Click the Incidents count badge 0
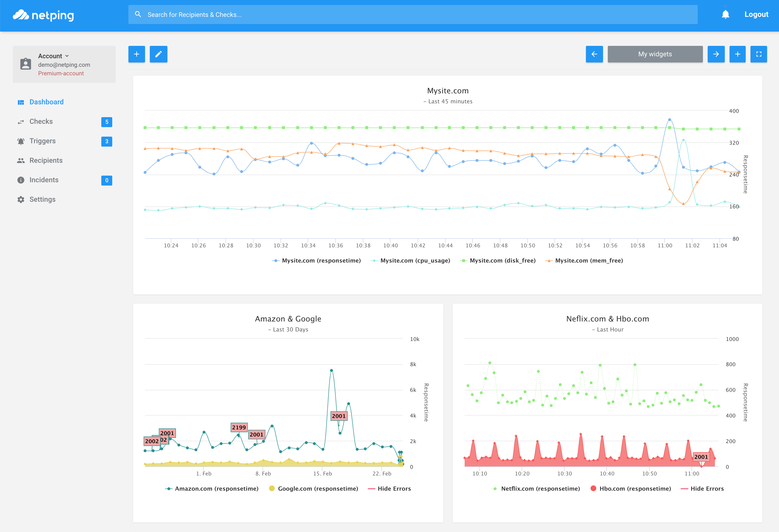 point(107,180)
